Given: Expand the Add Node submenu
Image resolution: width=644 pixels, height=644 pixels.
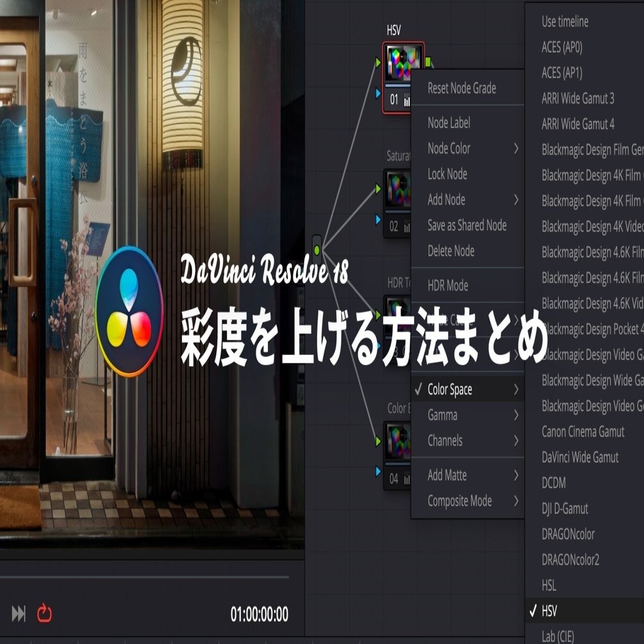Looking at the screenshot, I should pos(445,199).
